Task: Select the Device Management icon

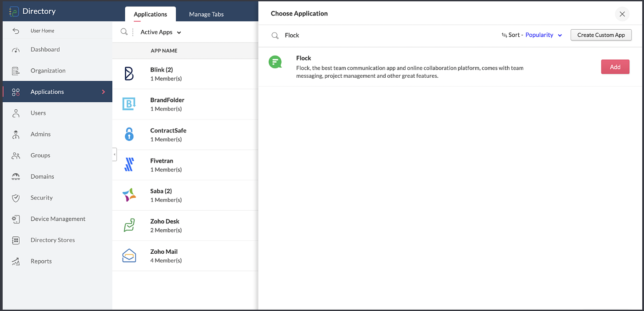Action: click(16, 219)
